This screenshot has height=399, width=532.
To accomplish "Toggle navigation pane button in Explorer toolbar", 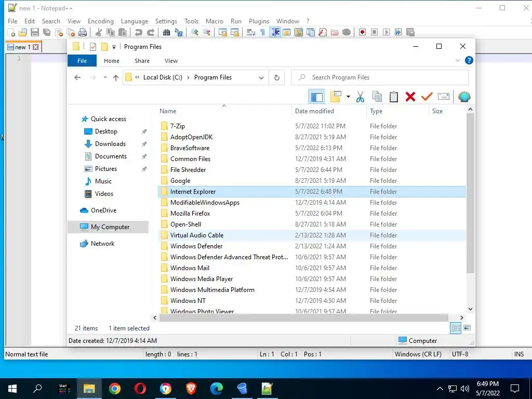I will click(x=316, y=97).
